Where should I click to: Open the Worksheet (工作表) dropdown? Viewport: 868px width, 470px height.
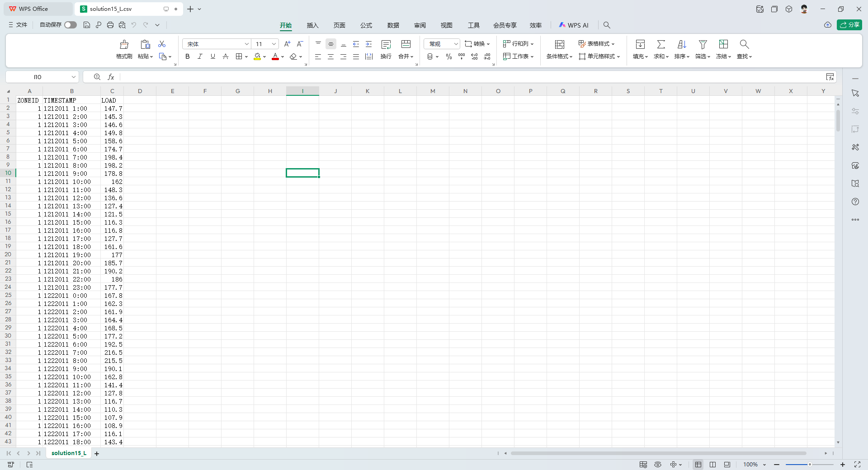click(519, 56)
